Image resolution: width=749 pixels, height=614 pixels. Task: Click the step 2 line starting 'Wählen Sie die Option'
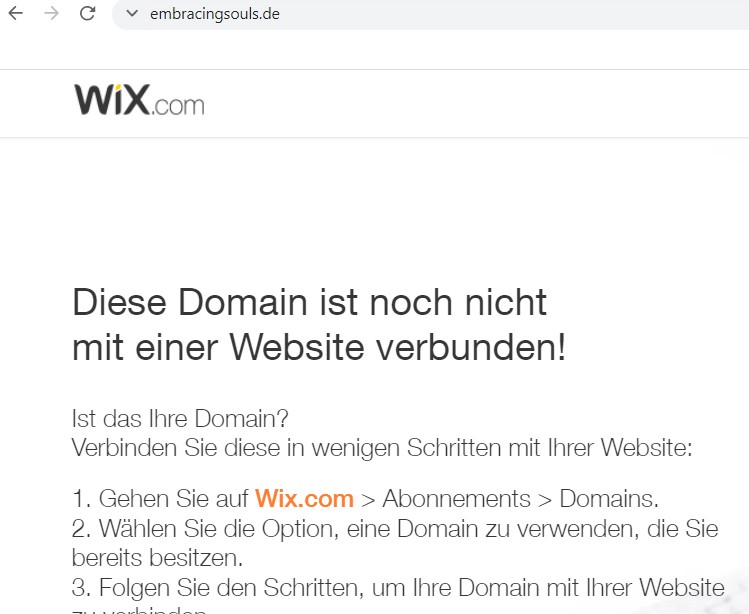coord(395,529)
